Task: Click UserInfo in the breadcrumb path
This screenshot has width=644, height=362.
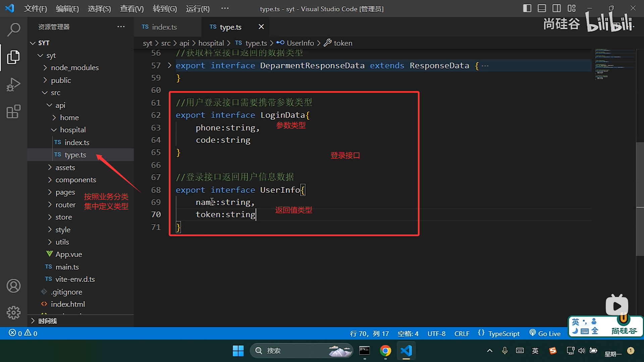Action: (x=300, y=43)
